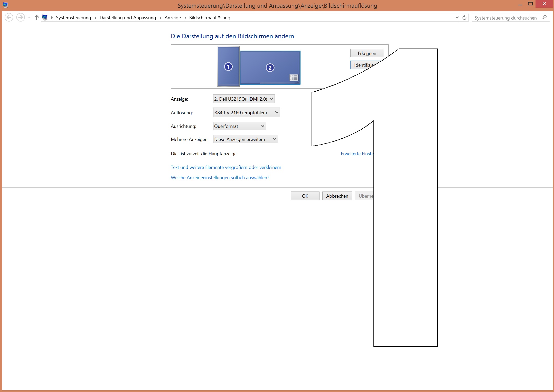Open link to resize text and elements

(226, 167)
